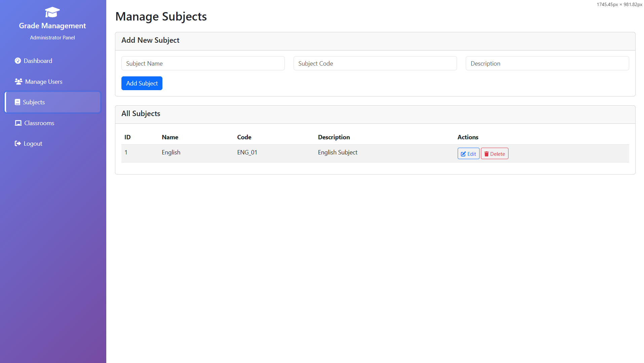Viewport: 644px width, 363px height.
Task: Click the ENG_01 code cell
Action: click(247, 152)
